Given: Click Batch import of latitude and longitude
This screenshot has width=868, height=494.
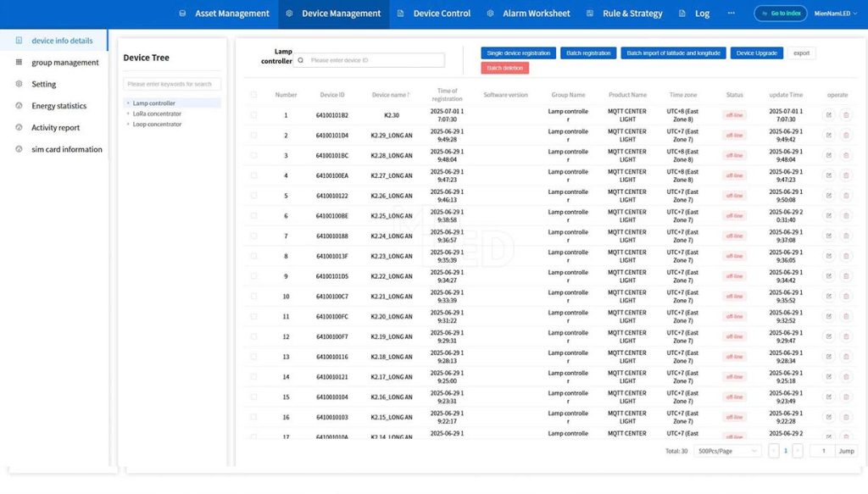Looking at the screenshot, I should [673, 53].
